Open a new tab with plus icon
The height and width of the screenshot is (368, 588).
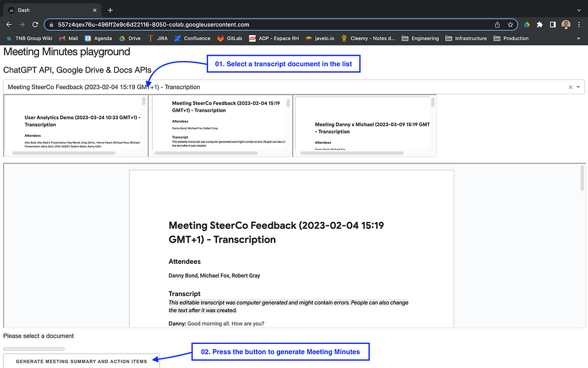click(x=110, y=10)
